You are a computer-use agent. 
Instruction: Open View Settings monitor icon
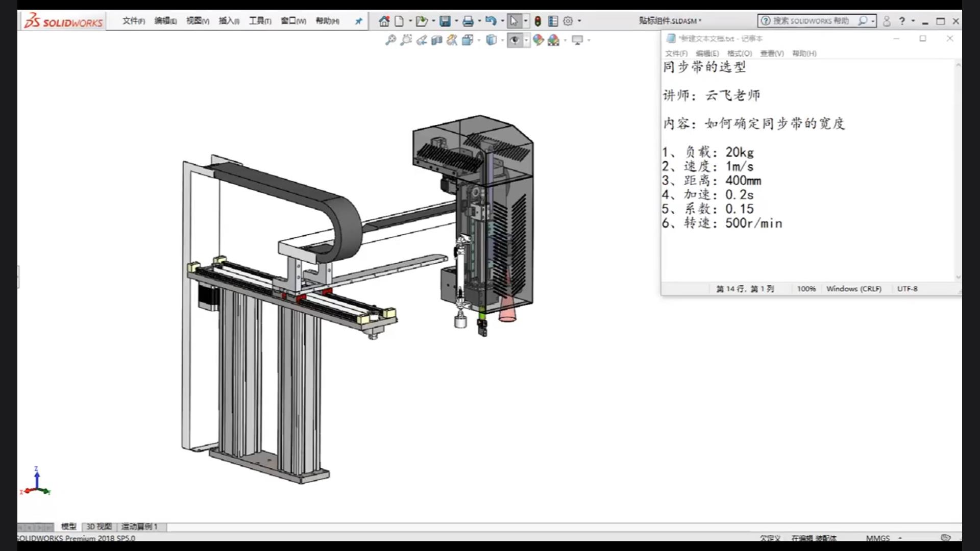pyautogui.click(x=577, y=40)
